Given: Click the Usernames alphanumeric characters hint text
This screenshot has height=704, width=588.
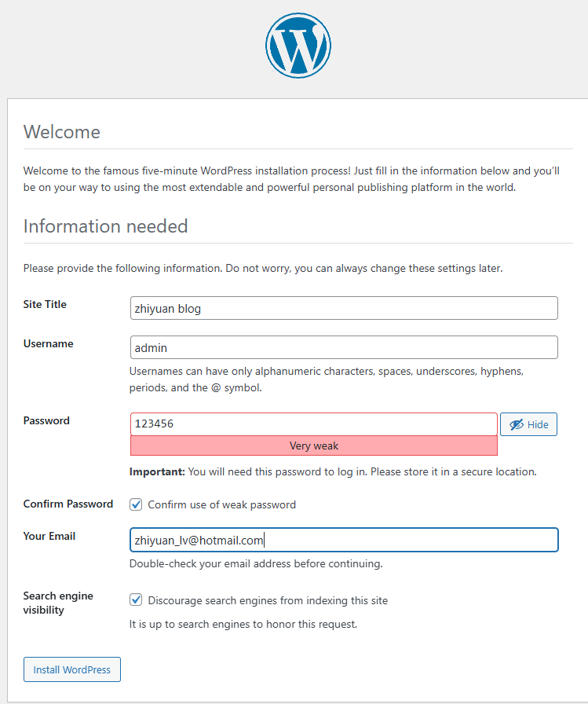Looking at the screenshot, I should click(x=327, y=379).
